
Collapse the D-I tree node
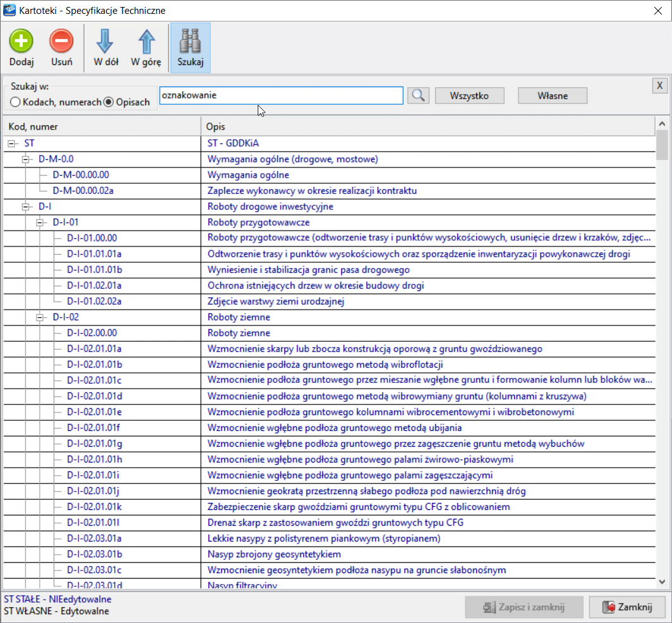point(26,207)
